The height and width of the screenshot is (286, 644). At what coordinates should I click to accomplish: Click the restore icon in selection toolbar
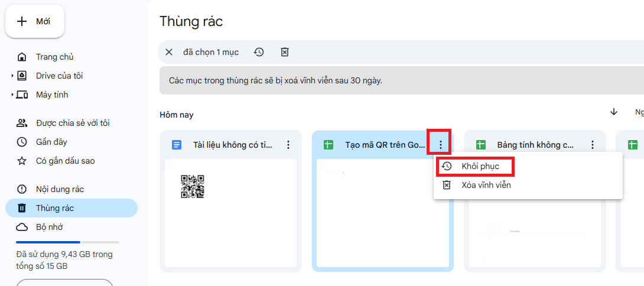pyautogui.click(x=259, y=52)
